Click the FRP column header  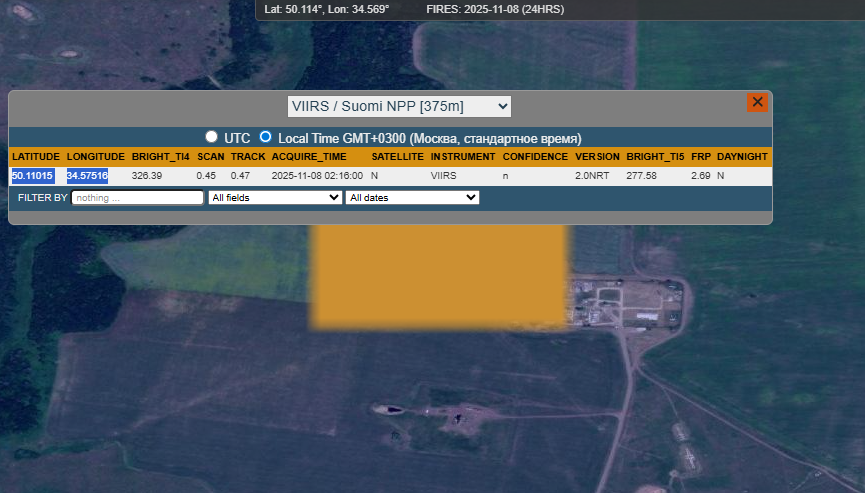tap(700, 157)
